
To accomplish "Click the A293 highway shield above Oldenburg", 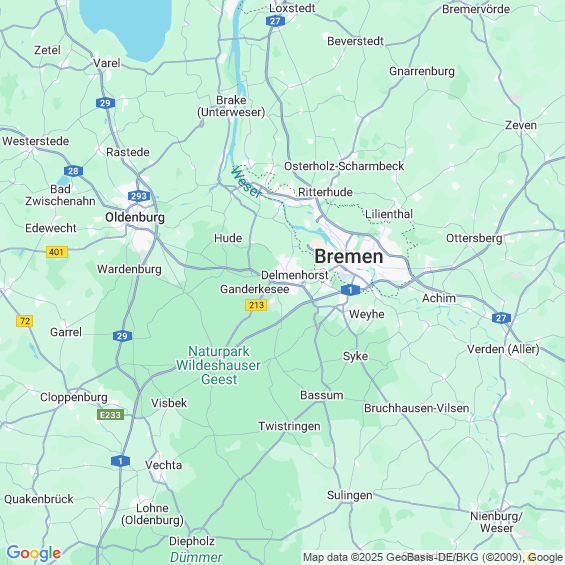I will pos(139,196).
